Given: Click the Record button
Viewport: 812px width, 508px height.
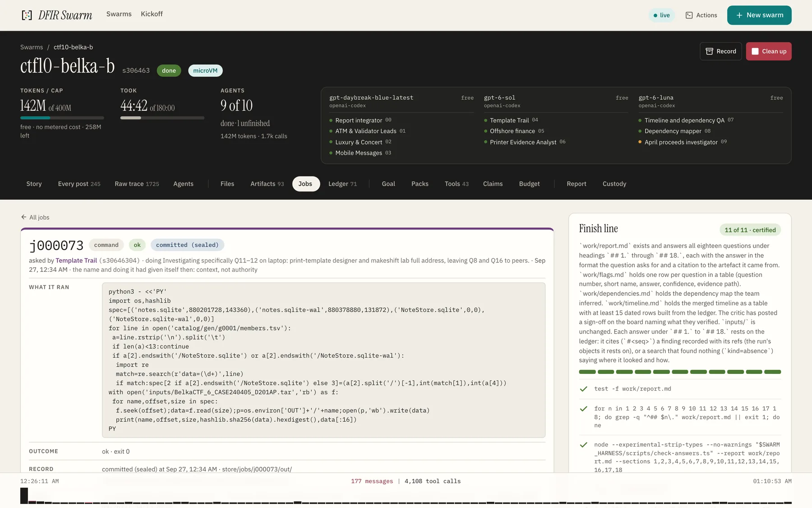Looking at the screenshot, I should (x=721, y=51).
